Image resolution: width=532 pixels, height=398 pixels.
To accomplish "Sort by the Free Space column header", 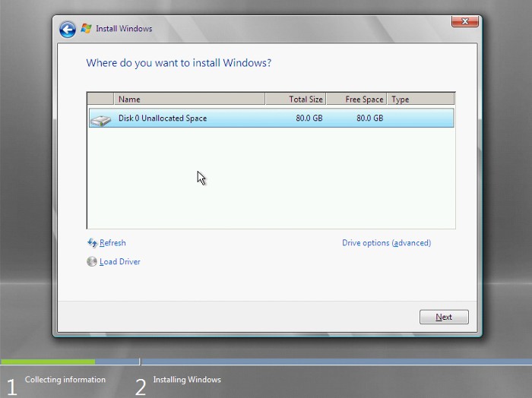I will pyautogui.click(x=356, y=99).
